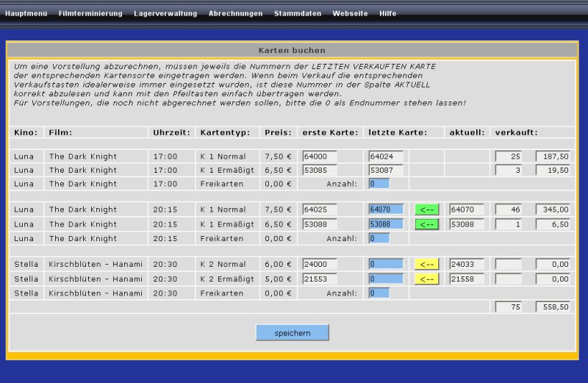Click letzte Karte field showing 64070
Screen dimensions: 588x383
[386, 210]
